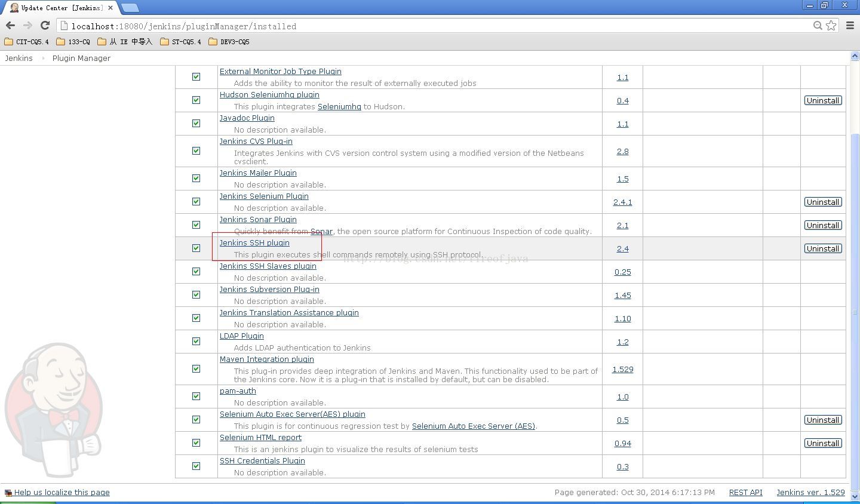Toggle the Jenkins SSH plugin checkbox
The image size is (860, 504).
(196, 248)
